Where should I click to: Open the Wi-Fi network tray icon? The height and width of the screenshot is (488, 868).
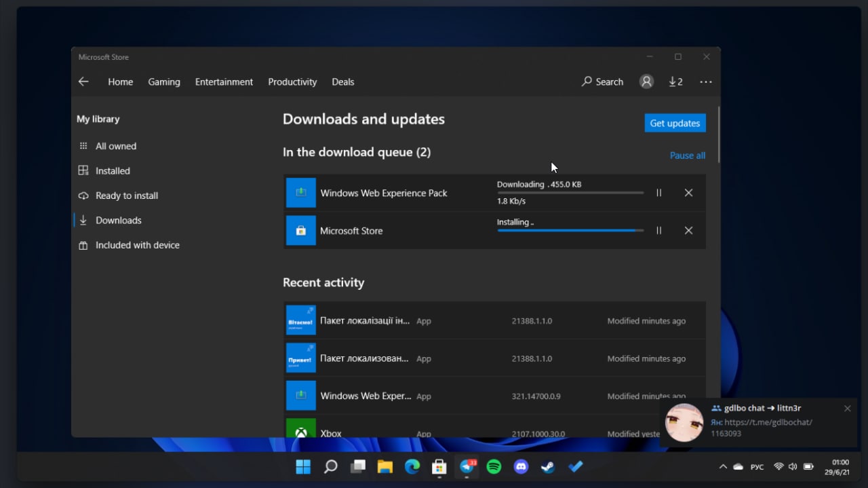point(778,467)
